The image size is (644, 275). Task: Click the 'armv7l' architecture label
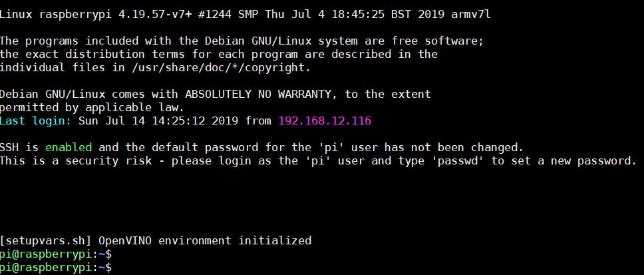click(470, 15)
